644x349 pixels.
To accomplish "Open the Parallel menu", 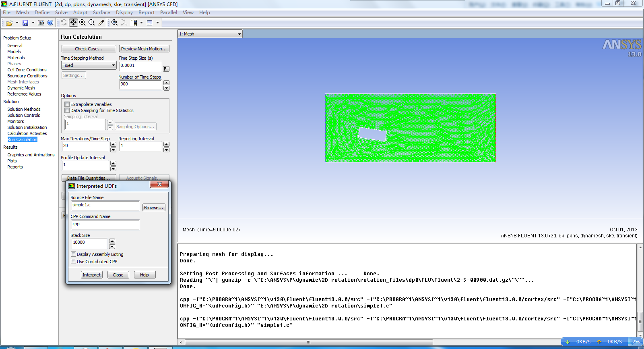I will pos(168,12).
